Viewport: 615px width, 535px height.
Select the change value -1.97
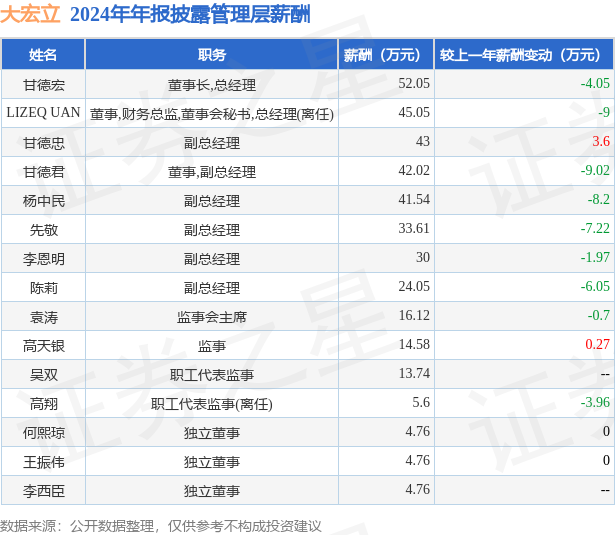click(595, 257)
